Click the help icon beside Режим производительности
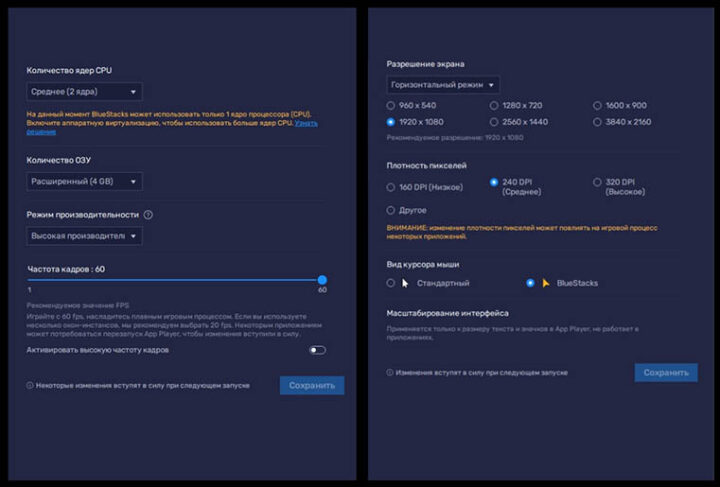720x487 pixels. [148, 214]
